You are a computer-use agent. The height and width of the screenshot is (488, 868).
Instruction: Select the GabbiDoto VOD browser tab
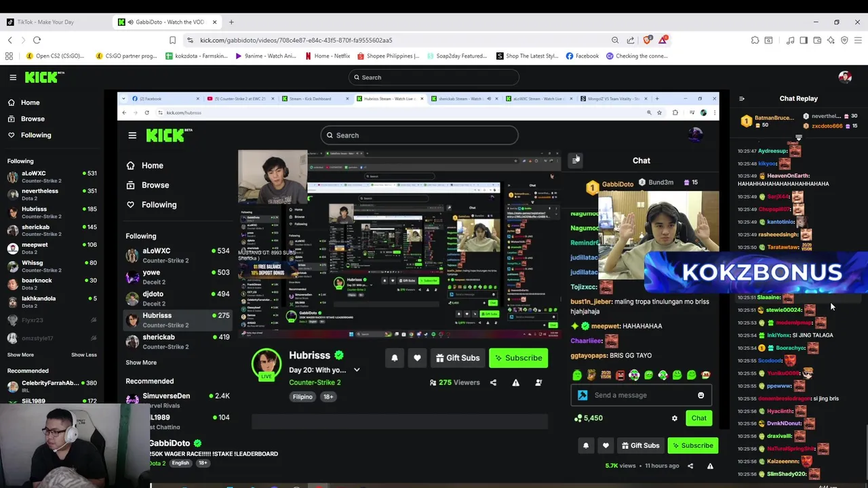tap(168, 22)
